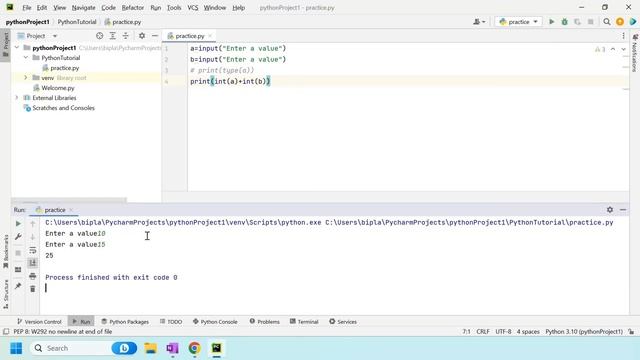This screenshot has height=360, width=640.
Task: Click the Stop icon in the top toolbar
Action: pyautogui.click(x=590, y=22)
